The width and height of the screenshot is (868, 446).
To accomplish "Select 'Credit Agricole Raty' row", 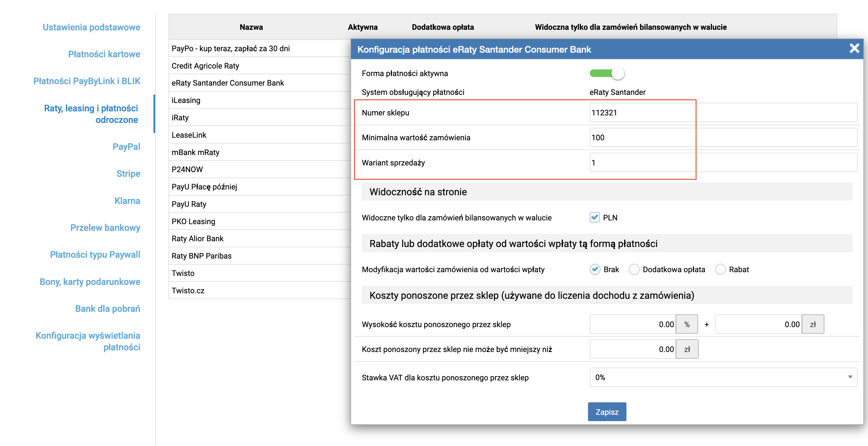I will click(260, 66).
